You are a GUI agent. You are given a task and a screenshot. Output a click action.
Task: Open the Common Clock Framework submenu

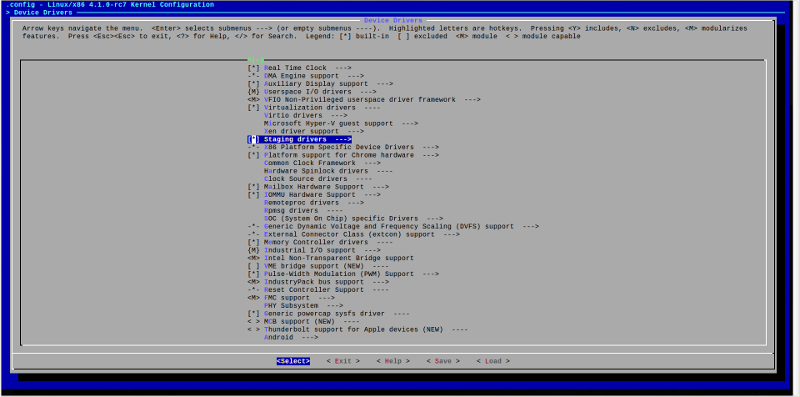click(x=322, y=163)
